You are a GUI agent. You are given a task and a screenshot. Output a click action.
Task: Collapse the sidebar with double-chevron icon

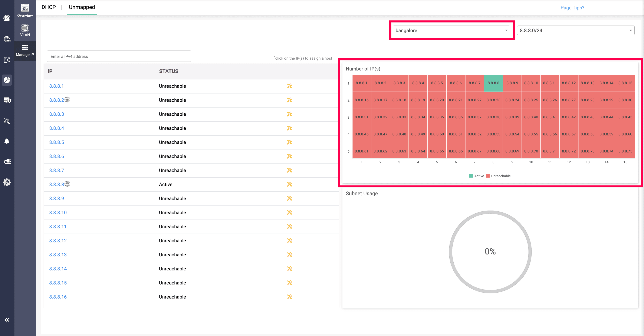7,320
